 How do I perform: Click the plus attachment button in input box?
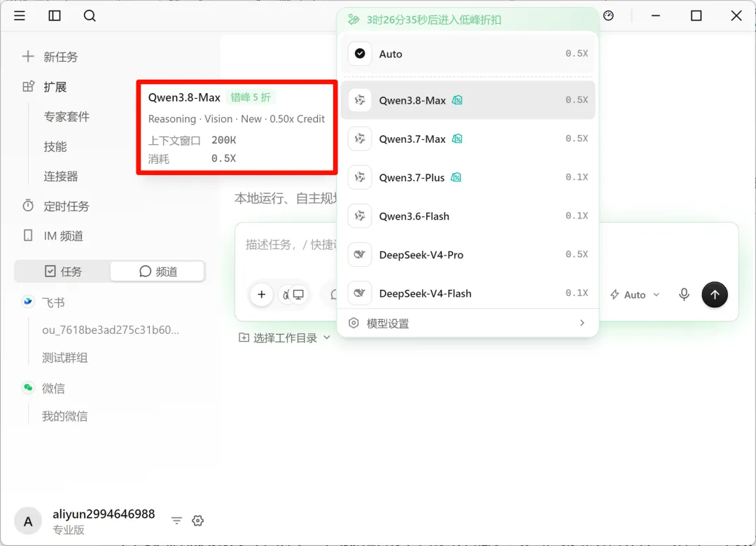click(x=262, y=295)
